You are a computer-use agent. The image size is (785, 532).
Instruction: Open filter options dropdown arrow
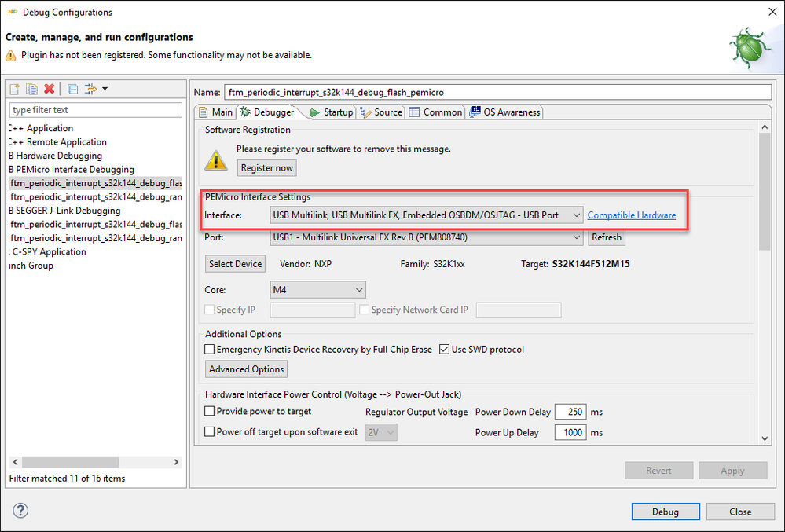[x=105, y=89]
